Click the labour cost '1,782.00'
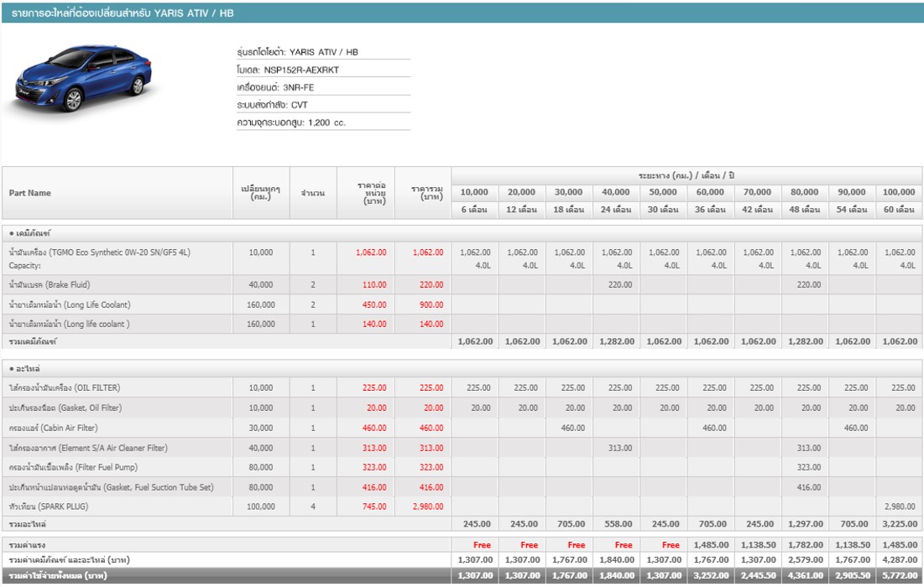The image size is (924, 587). pos(806,545)
